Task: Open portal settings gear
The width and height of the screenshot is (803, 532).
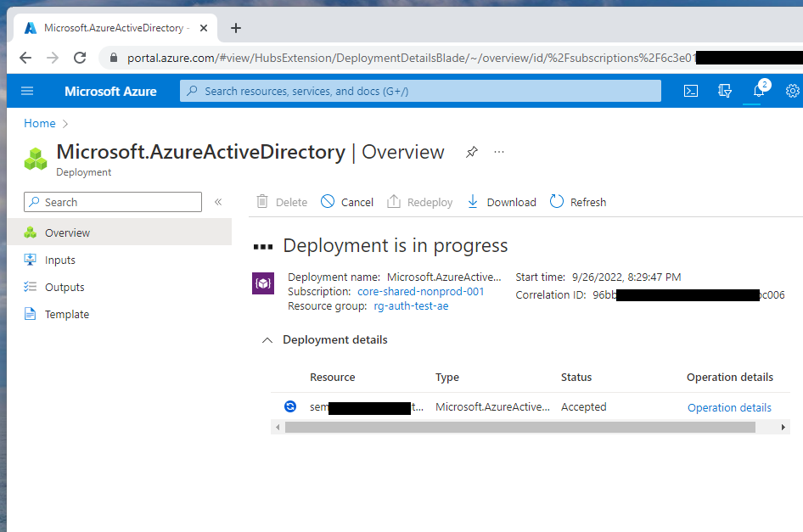Action: click(x=792, y=91)
